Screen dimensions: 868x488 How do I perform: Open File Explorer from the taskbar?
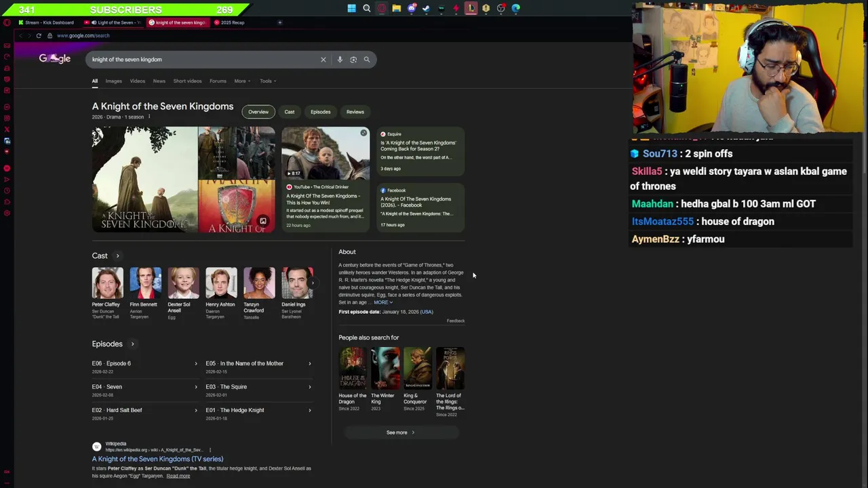397,9
